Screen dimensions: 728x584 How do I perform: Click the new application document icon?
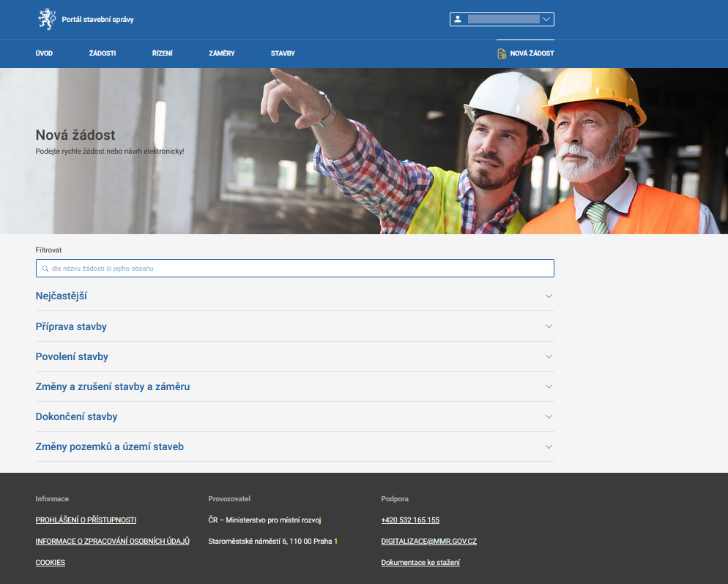[502, 53]
